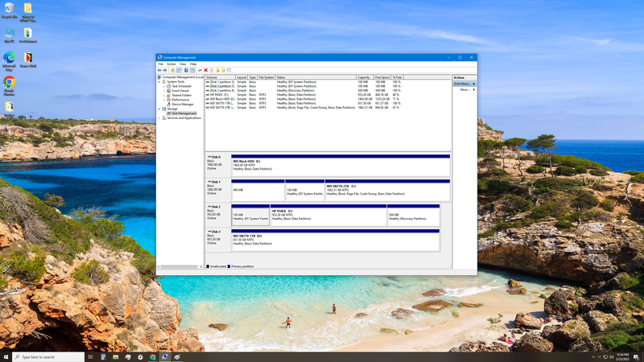Click the tree pane horizontal scrollbar

point(180,267)
